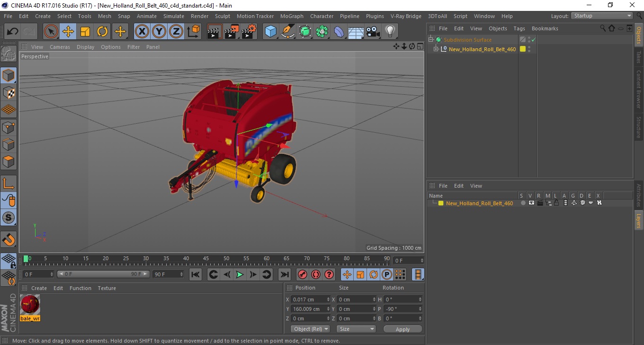Screen dimensions: 644x345
Task: Select the Move tool
Action: (68, 32)
